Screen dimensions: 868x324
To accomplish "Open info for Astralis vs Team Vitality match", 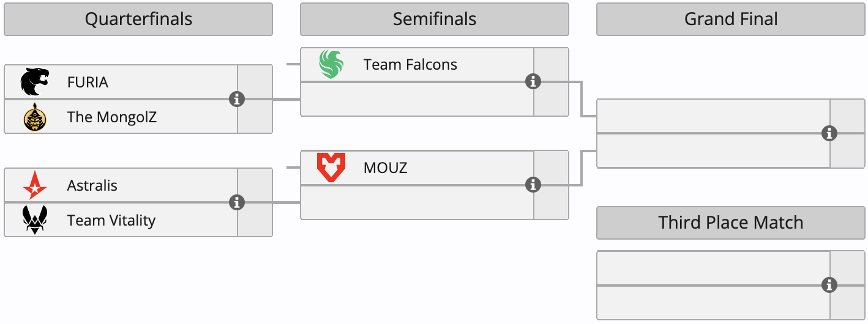I will coord(237,202).
